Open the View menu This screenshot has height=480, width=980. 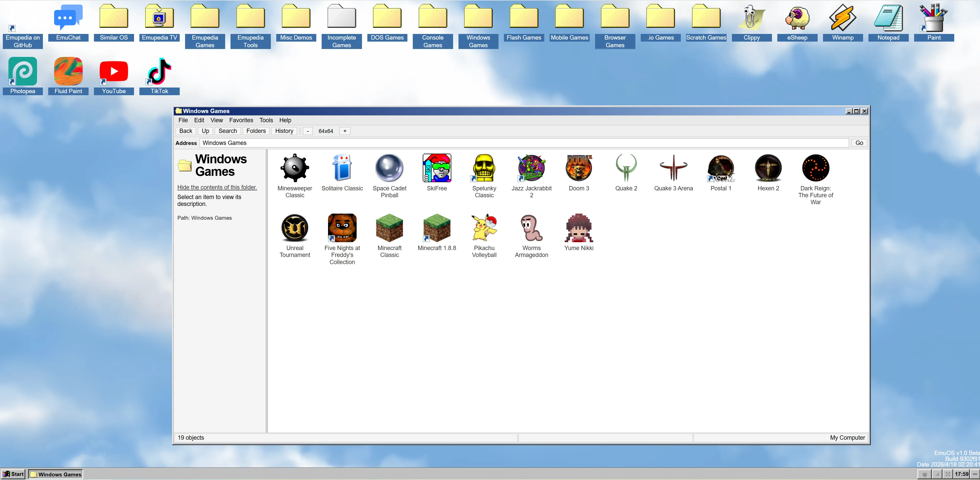pyautogui.click(x=216, y=120)
